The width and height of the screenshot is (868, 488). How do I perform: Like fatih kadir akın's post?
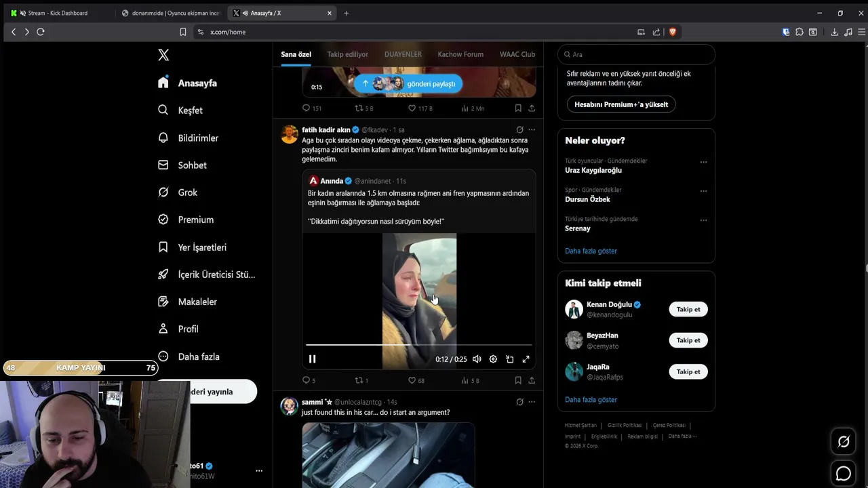[x=416, y=380]
